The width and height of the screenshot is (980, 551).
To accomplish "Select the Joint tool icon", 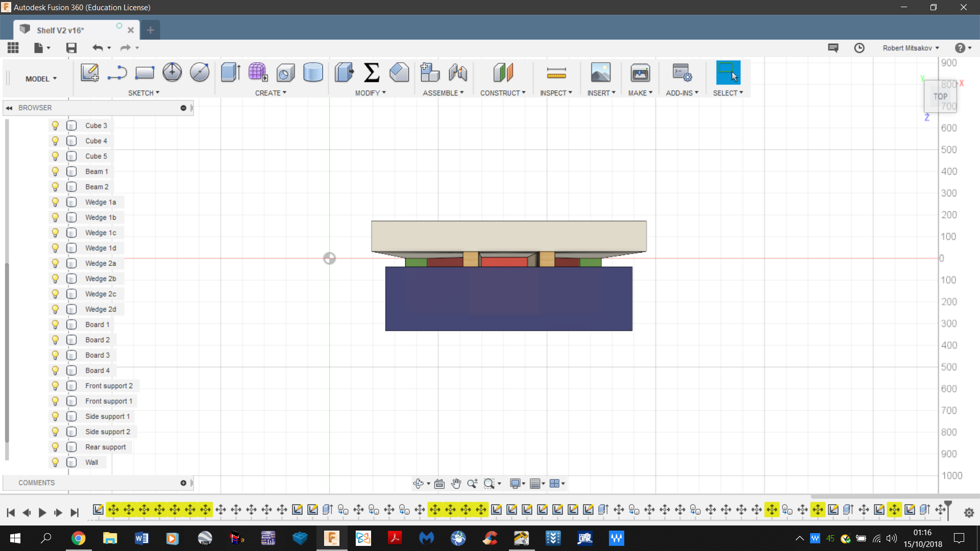I will point(458,72).
